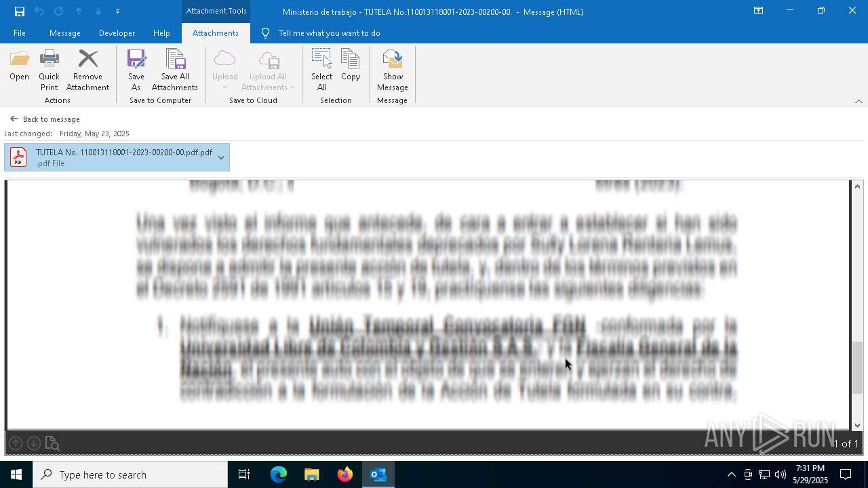868x488 pixels.
Task: Click Save All Attachments icon
Action: click(x=175, y=70)
